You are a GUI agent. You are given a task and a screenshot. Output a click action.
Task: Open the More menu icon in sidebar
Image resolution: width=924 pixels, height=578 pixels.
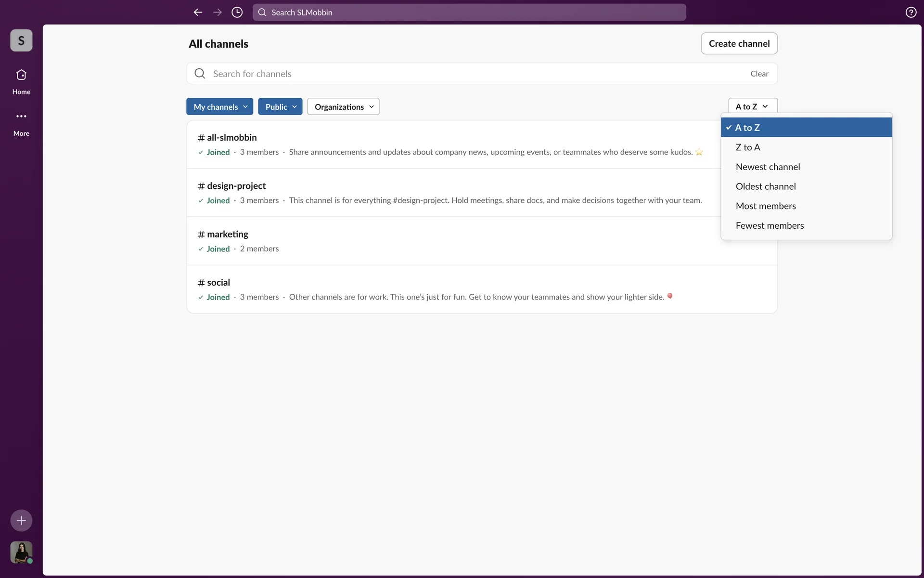pos(21,117)
